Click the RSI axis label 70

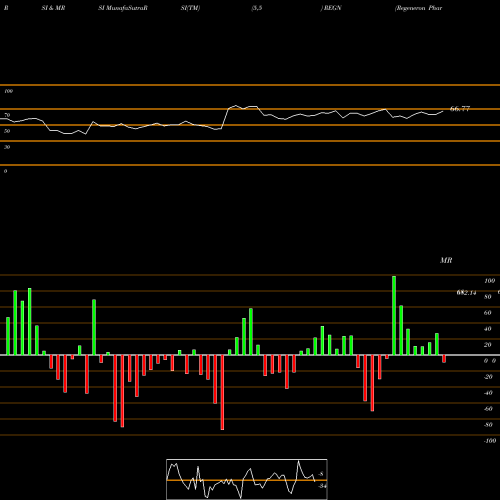7,115
